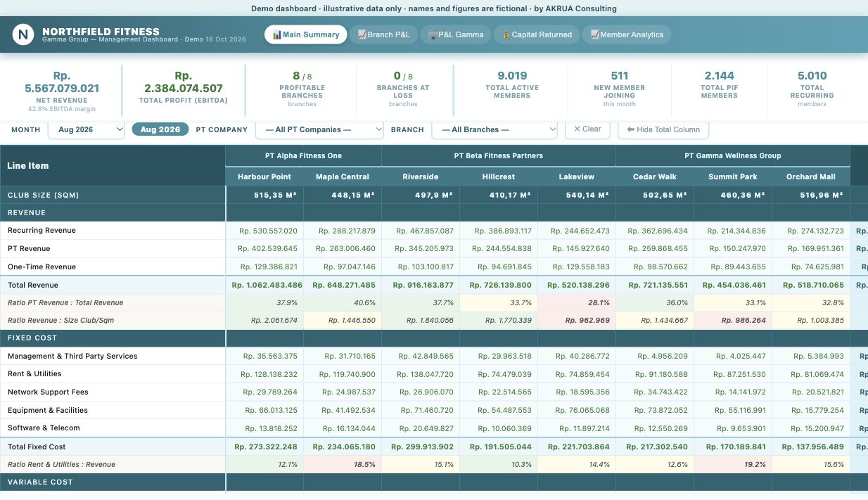
Task: Open the Month dropdown showing Aug 2026
Action: [x=87, y=129]
